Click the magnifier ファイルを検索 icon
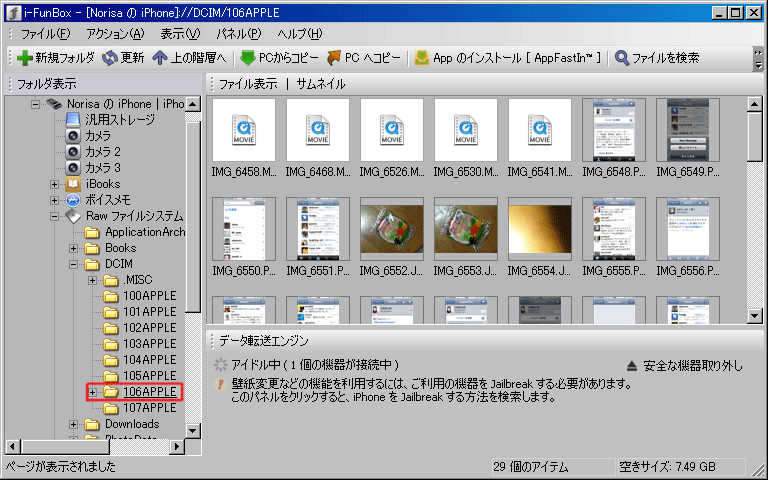Image resolution: width=768 pixels, height=480 pixels. click(622, 58)
